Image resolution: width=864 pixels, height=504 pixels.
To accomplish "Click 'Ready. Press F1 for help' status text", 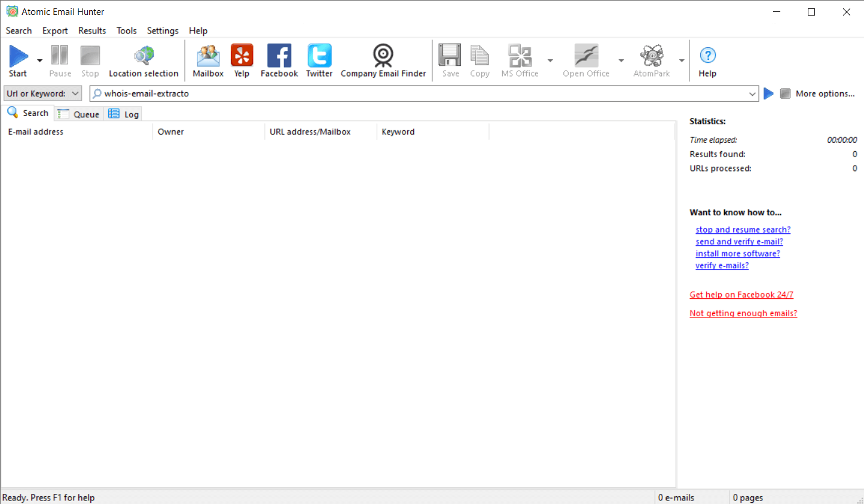I will point(48,497).
